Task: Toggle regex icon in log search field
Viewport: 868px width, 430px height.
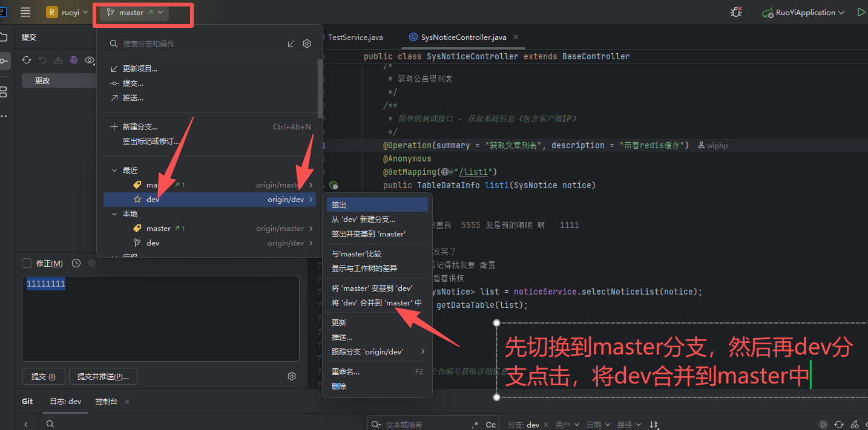Action: coord(475,425)
